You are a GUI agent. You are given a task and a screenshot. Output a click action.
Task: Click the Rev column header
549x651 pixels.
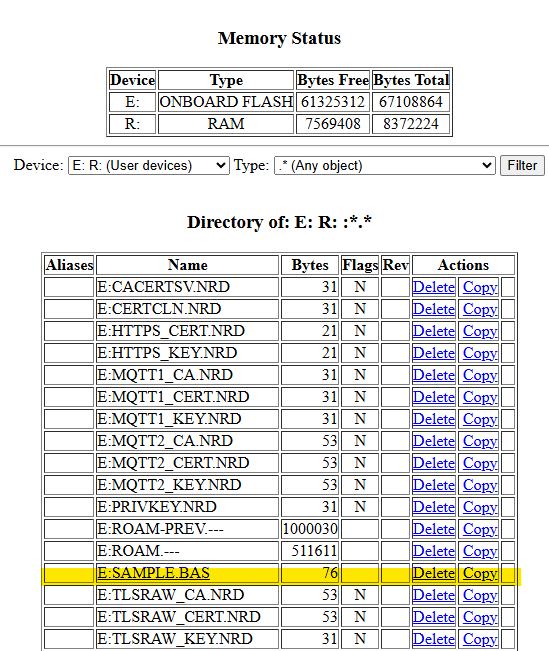(395, 265)
